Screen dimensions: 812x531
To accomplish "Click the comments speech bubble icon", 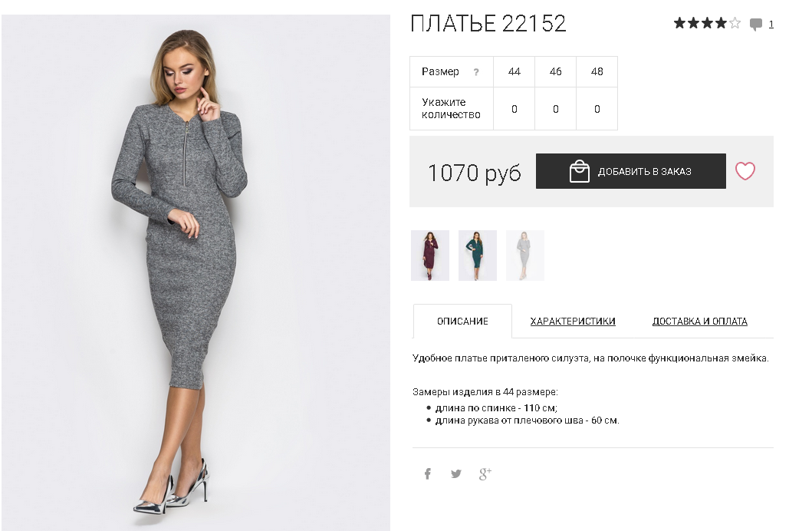I will [x=756, y=24].
